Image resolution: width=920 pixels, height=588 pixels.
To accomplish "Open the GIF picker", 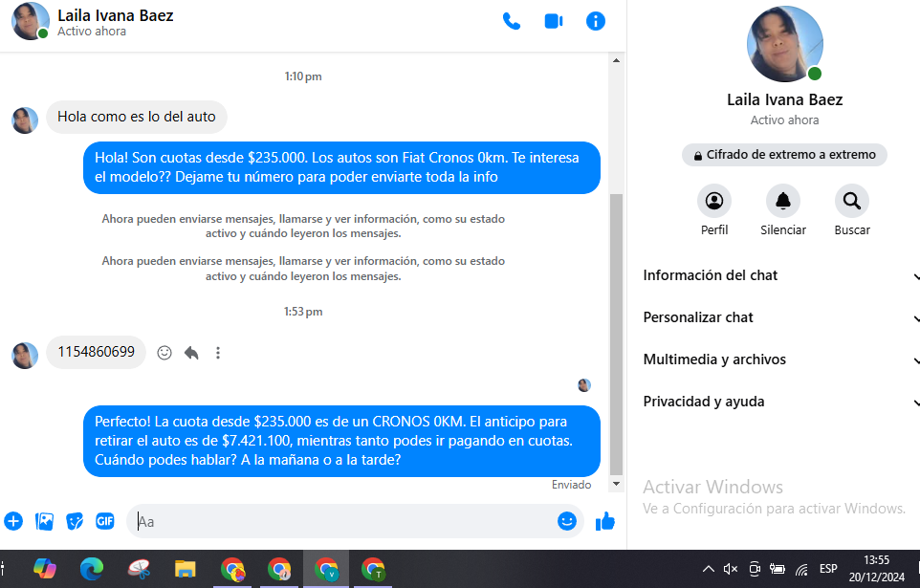I will pos(105,521).
